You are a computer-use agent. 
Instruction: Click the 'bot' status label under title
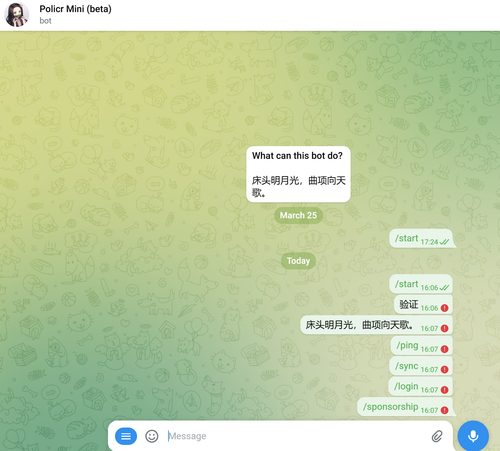(x=45, y=21)
